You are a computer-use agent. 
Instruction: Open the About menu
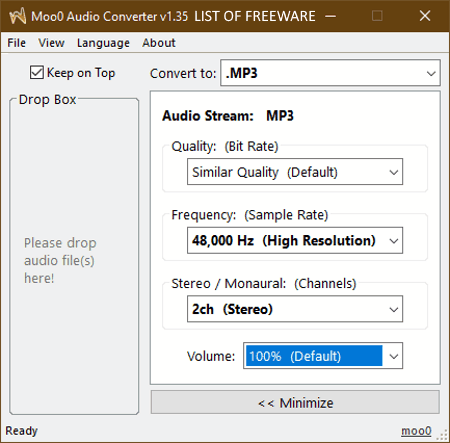(x=159, y=43)
